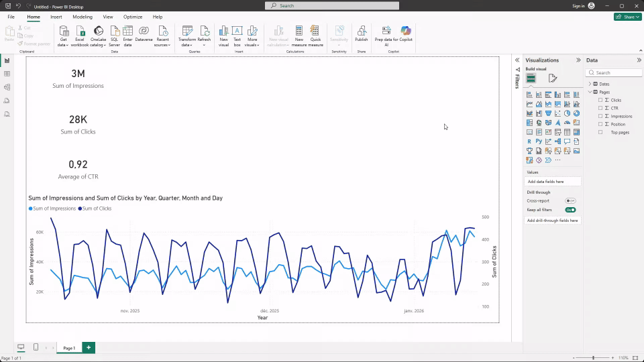Click Quick measure in ribbon
This screenshot has height=362, width=644.
point(315,36)
